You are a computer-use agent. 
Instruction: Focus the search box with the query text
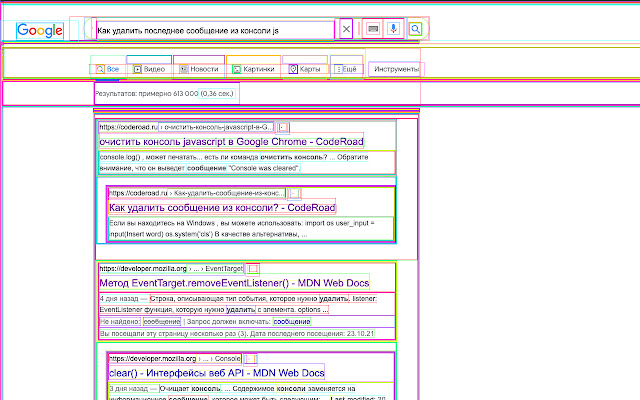[x=215, y=31]
